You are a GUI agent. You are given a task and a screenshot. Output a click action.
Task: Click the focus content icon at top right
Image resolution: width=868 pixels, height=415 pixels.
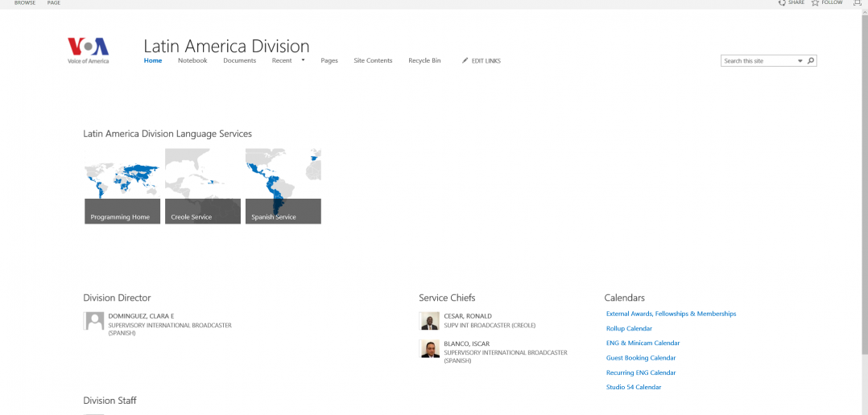click(x=857, y=2)
